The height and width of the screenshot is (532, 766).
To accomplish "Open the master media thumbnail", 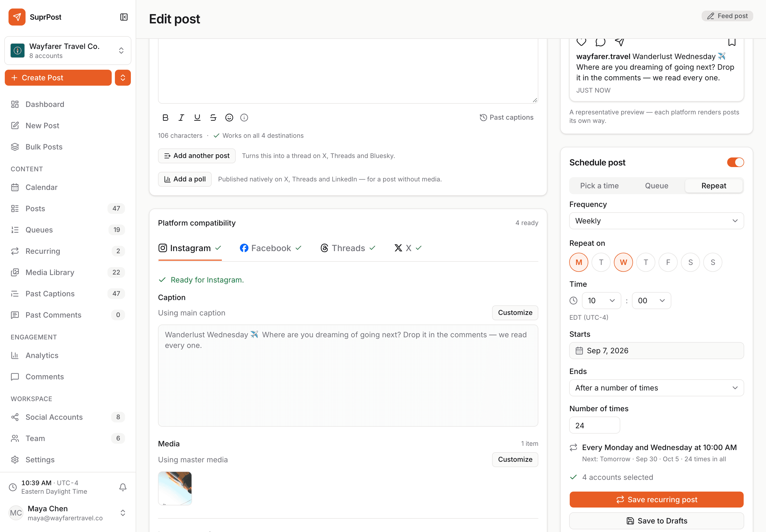I will (x=175, y=488).
